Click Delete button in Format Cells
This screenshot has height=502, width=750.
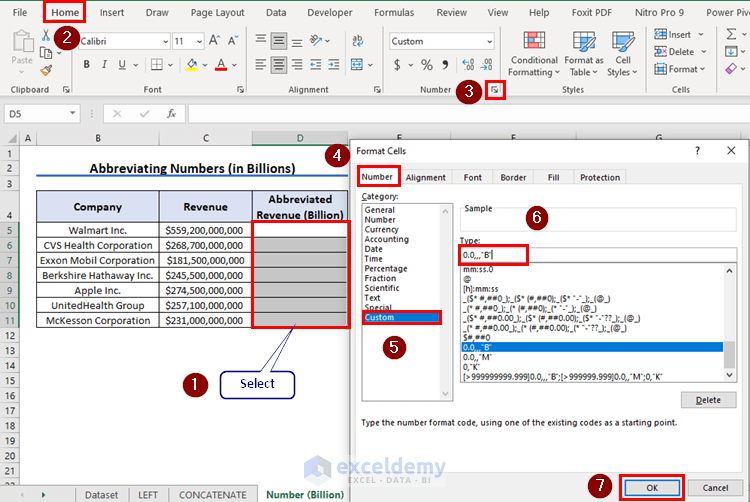708,400
